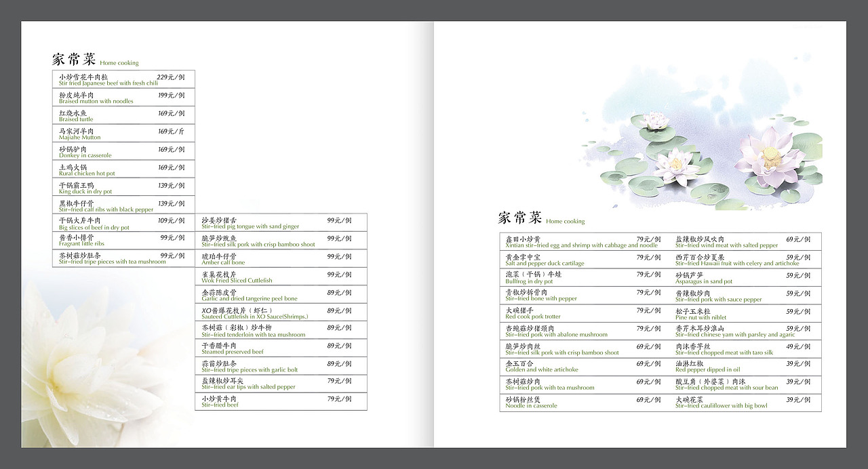Image resolution: width=868 pixels, height=469 pixels.
Task: Click 'Stir-fried chopped meat with sour bean'
Action: [x=727, y=388]
